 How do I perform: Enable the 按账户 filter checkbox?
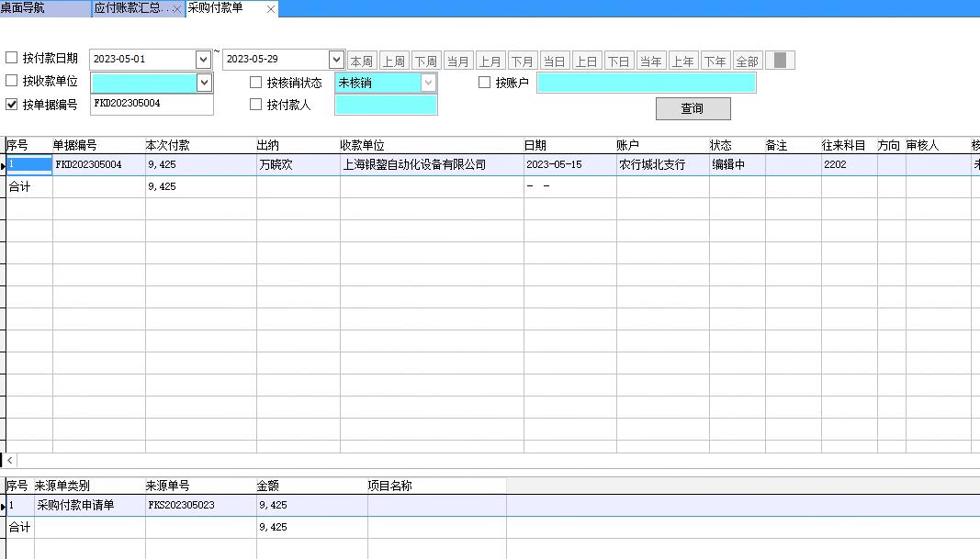click(x=485, y=83)
